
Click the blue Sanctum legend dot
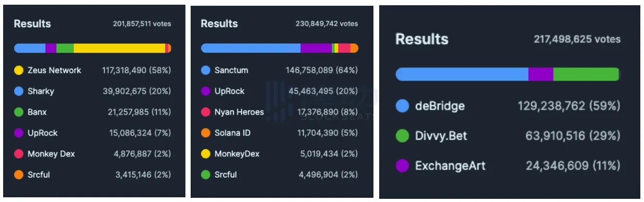tap(206, 70)
